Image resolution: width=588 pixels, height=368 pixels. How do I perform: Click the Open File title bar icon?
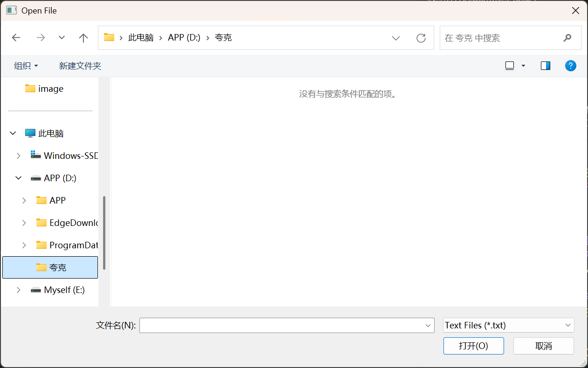coord(12,10)
